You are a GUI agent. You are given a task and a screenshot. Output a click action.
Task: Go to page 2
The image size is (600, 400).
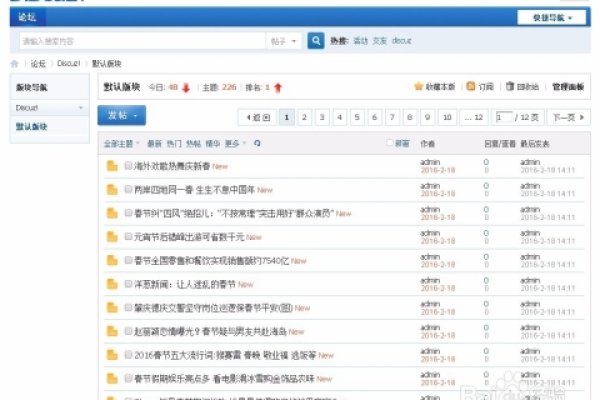coord(304,117)
